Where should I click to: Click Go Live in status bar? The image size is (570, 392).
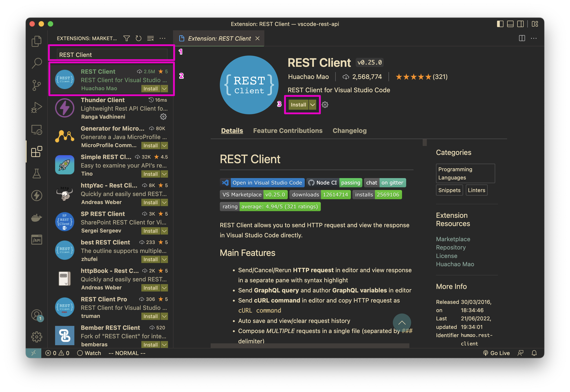tap(496, 353)
